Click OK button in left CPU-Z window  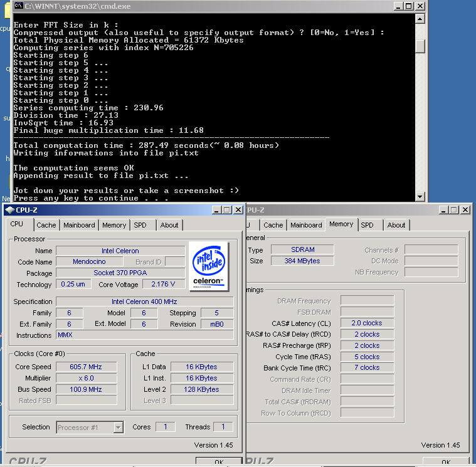pos(219,462)
